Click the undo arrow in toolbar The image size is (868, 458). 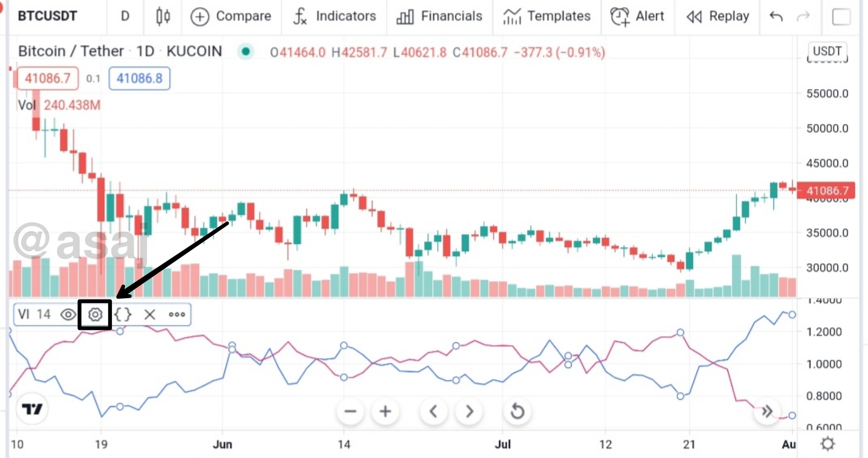[776, 17]
